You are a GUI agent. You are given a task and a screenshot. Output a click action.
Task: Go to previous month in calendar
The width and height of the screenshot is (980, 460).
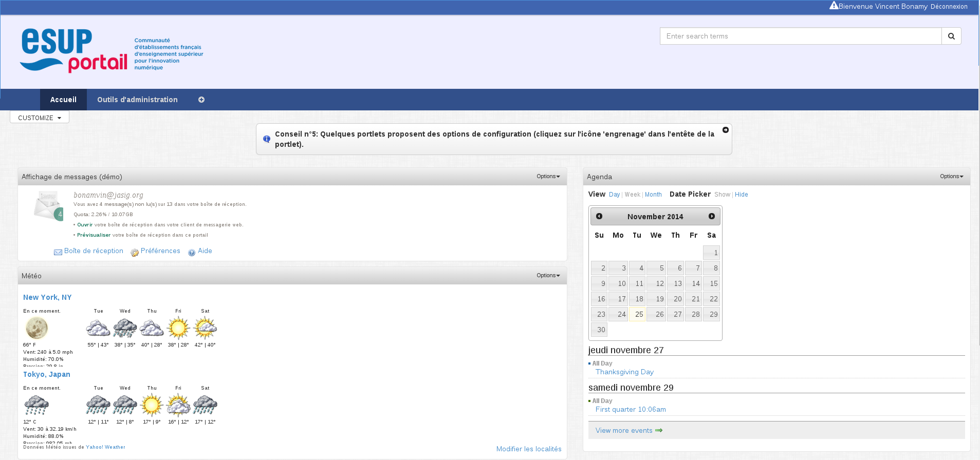pyautogui.click(x=599, y=216)
